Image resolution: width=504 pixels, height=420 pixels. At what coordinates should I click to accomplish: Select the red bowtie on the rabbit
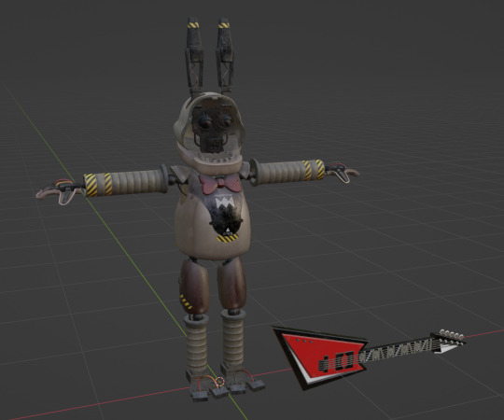click(x=220, y=184)
